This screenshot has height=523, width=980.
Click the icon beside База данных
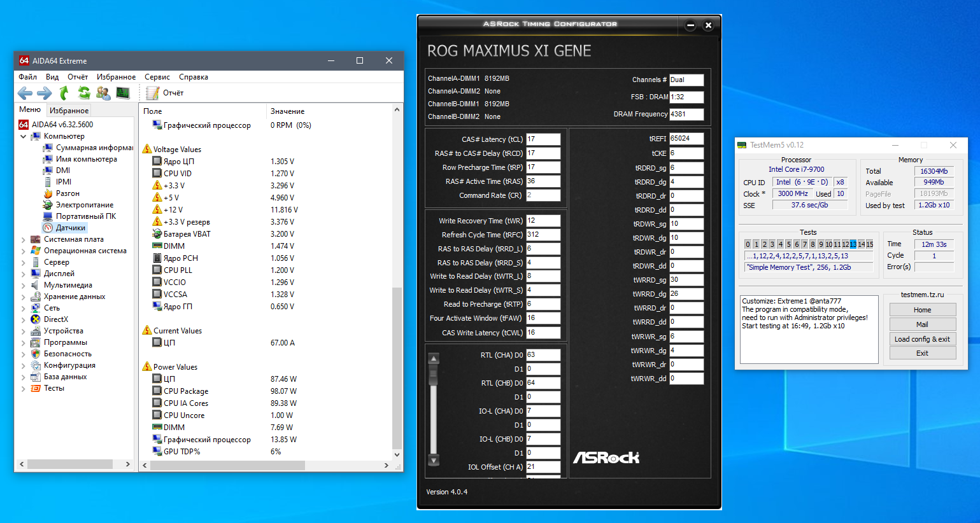pos(36,377)
